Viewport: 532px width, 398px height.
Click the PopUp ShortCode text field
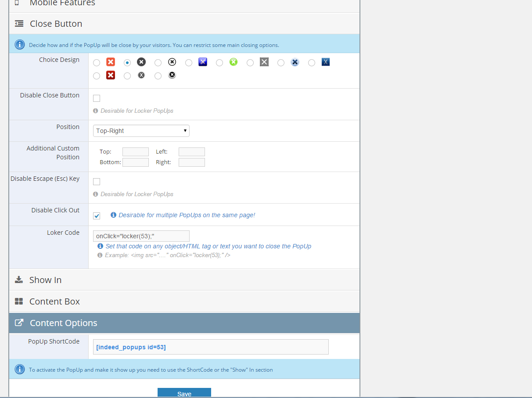211,347
